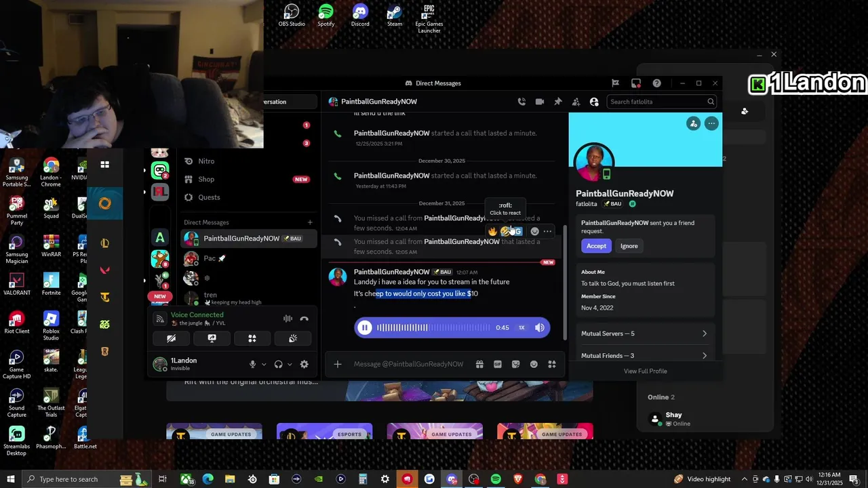Image resolution: width=868 pixels, height=488 pixels.
Task: Open the apps launcher in message bar
Action: (x=552, y=364)
